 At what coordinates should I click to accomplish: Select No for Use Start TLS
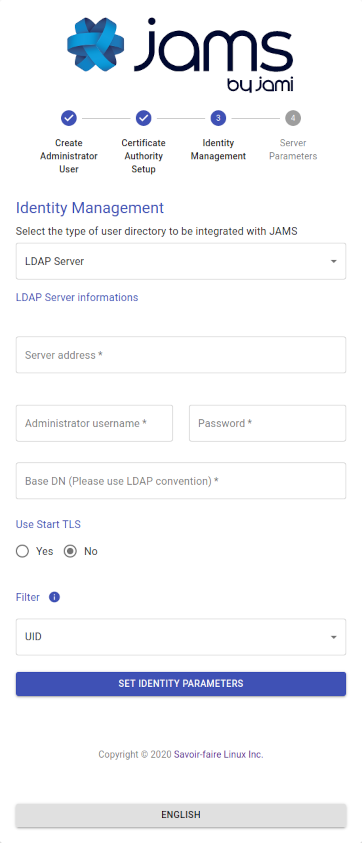point(70,551)
